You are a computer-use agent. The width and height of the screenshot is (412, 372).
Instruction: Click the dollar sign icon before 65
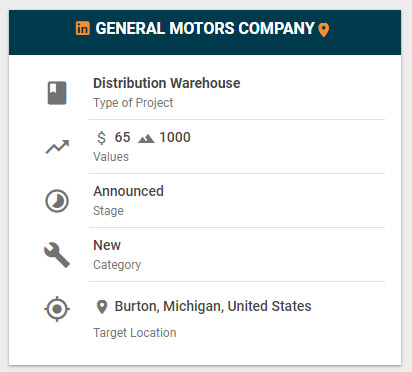101,138
